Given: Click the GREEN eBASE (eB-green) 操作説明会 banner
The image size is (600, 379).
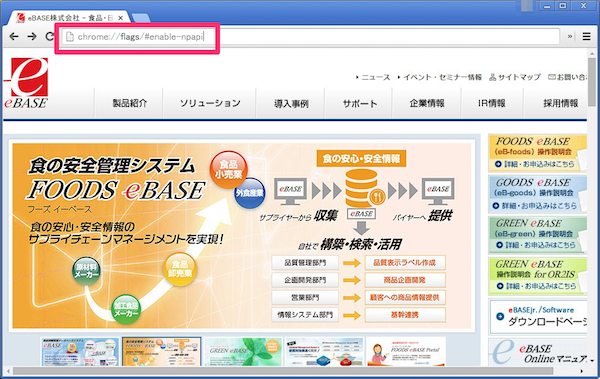Looking at the screenshot, I should 538,235.
